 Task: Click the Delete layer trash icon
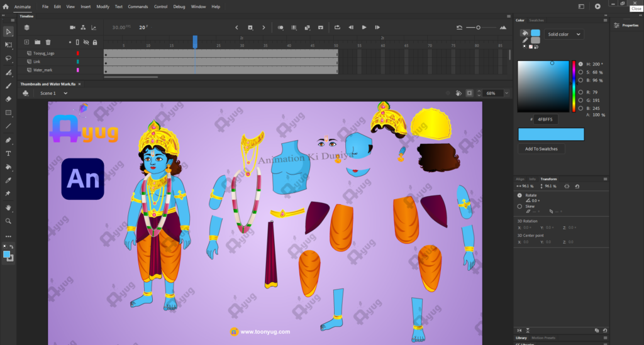pyautogui.click(x=48, y=42)
